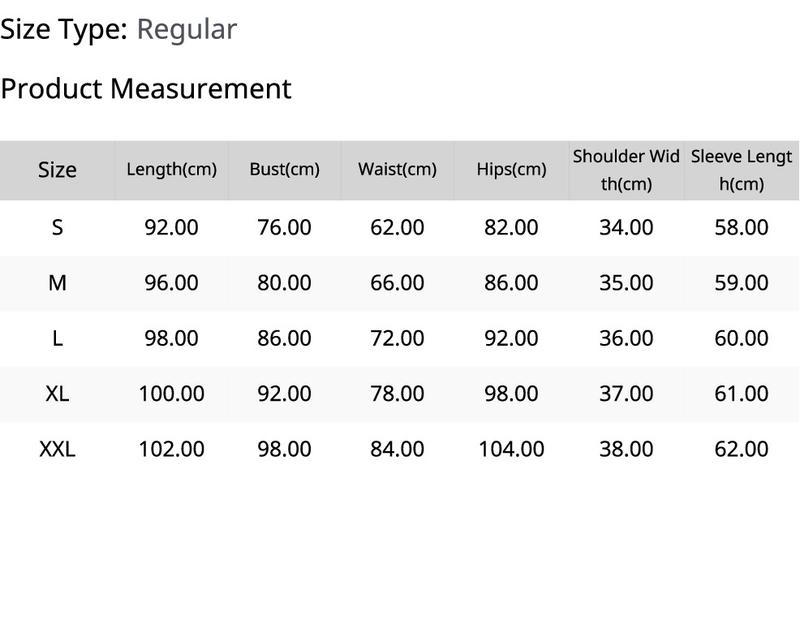Click the S size row label

tap(57, 227)
